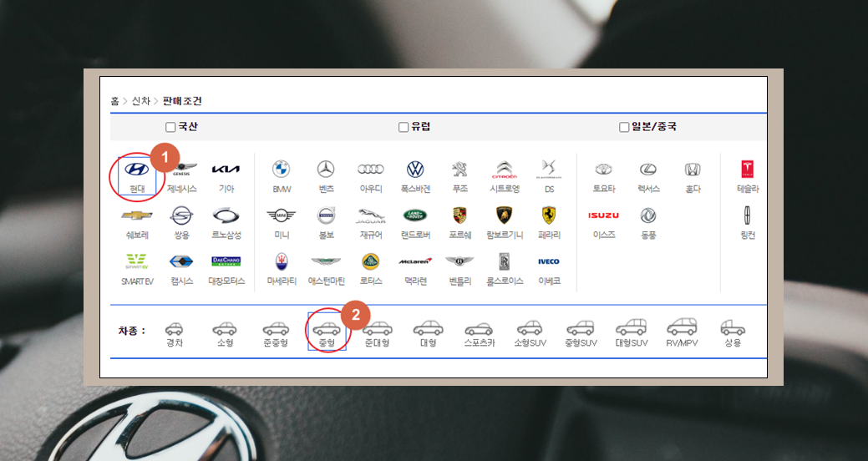Select the Land Rover (랜드로버) logo

(415, 215)
